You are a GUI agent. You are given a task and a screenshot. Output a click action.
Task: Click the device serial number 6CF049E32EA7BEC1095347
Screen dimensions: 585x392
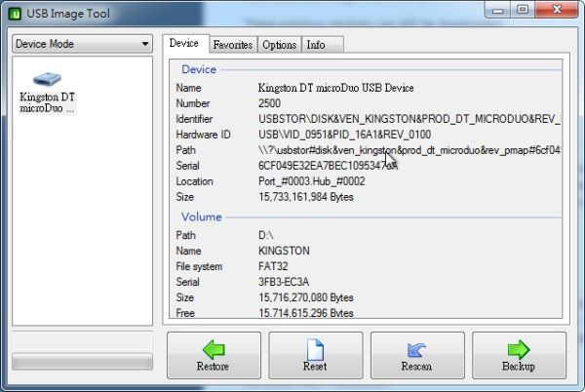322,166
